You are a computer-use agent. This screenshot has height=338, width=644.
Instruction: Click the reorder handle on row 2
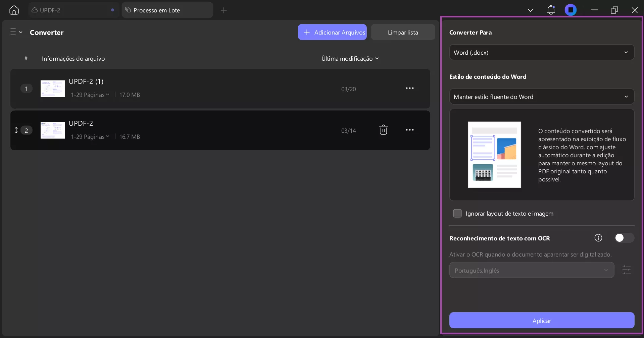point(16,130)
